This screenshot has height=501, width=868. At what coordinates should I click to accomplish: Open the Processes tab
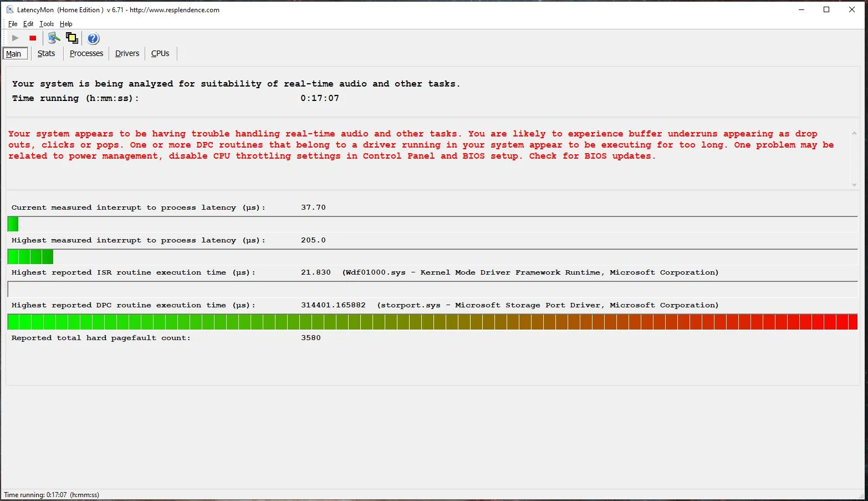coord(86,53)
